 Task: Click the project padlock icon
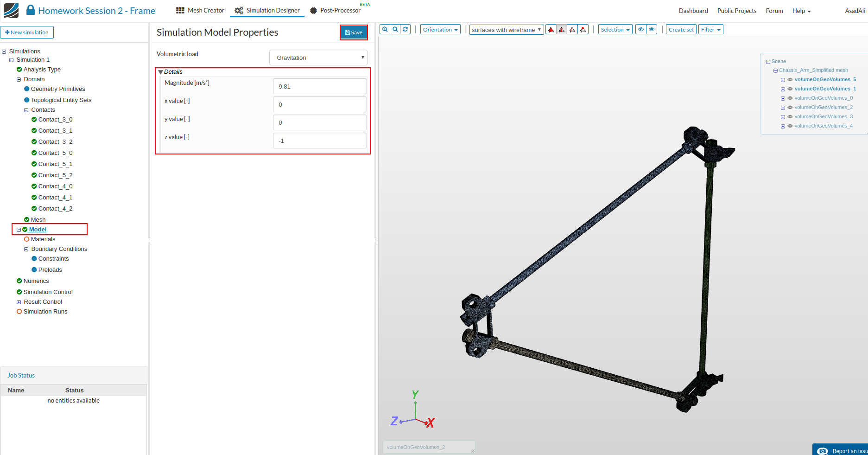coord(31,10)
